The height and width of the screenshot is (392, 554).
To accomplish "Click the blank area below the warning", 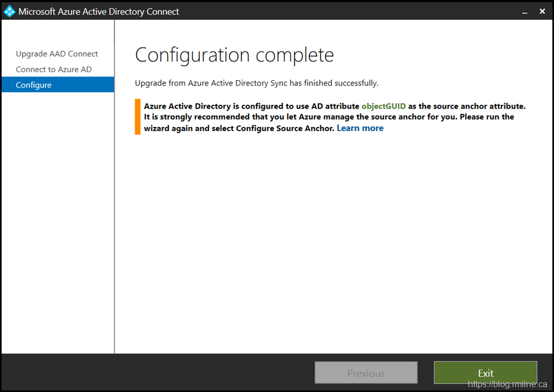I will tap(333, 242).
